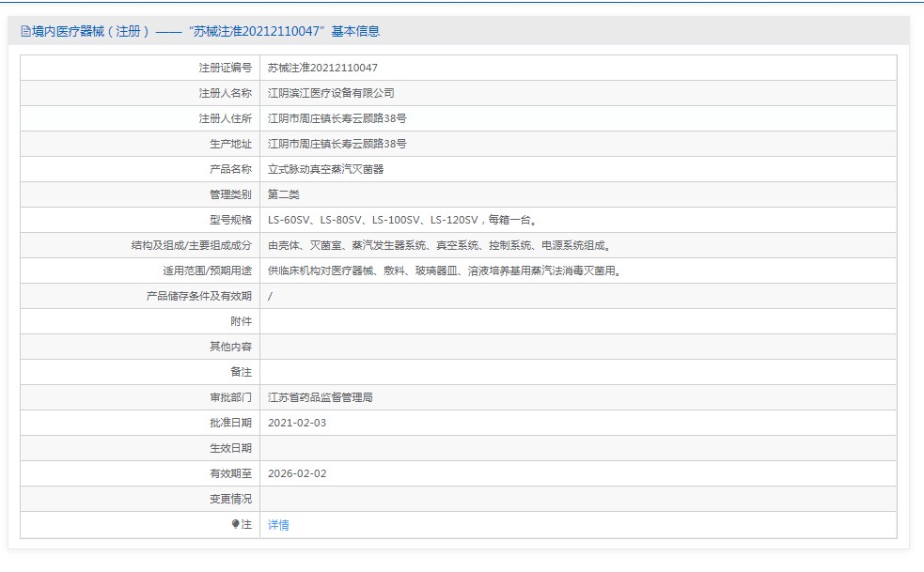
Task: Click the 产品储存条件及有效期 label
Action: tap(199, 296)
